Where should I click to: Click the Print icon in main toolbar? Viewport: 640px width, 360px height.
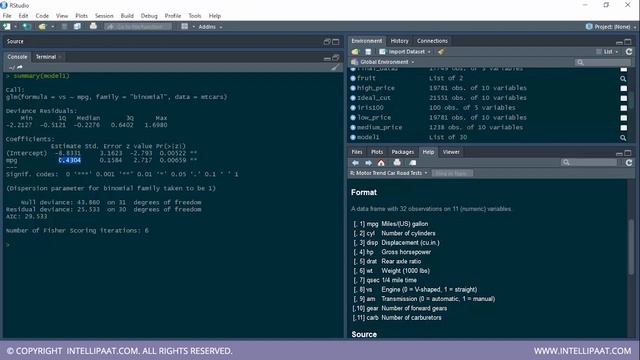point(93,27)
